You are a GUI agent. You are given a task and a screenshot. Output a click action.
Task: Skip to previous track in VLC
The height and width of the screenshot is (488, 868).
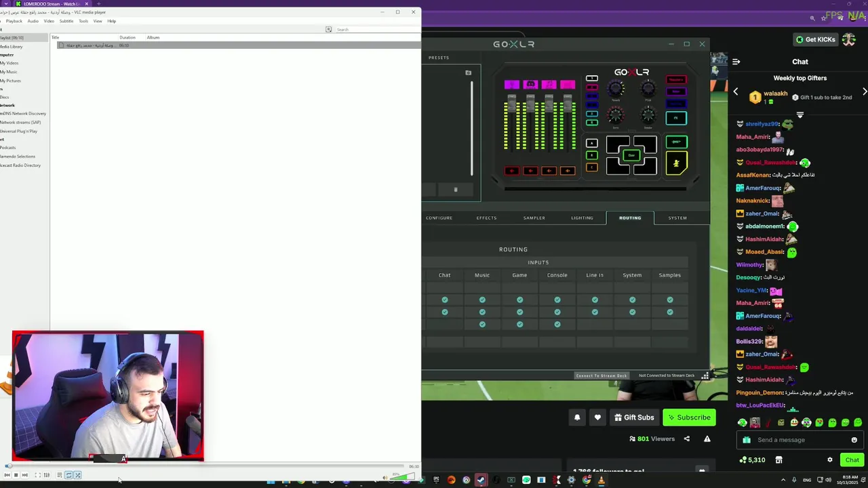click(x=7, y=475)
